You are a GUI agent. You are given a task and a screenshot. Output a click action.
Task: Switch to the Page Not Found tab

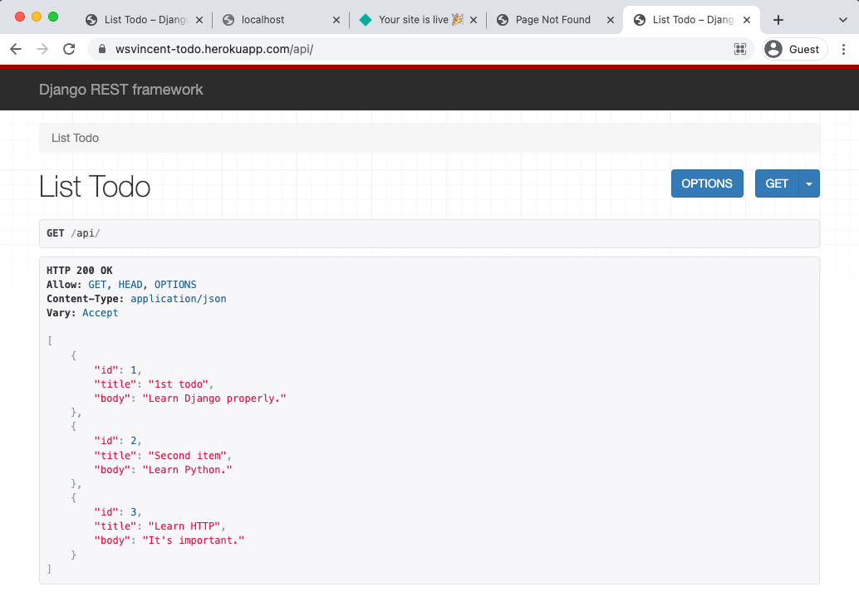[x=552, y=20]
